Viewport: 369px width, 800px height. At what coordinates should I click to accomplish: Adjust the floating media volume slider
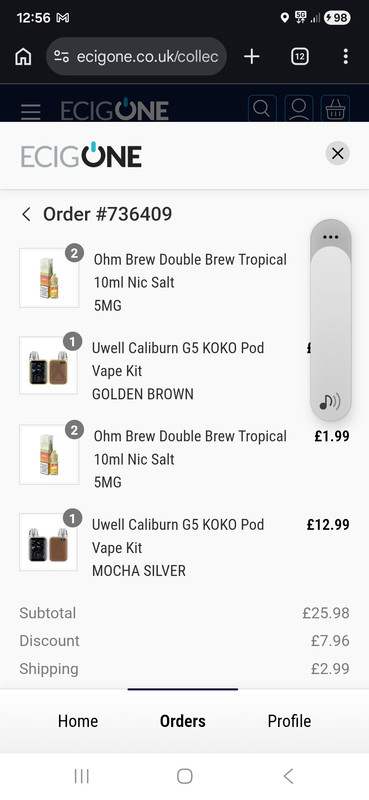(x=331, y=319)
